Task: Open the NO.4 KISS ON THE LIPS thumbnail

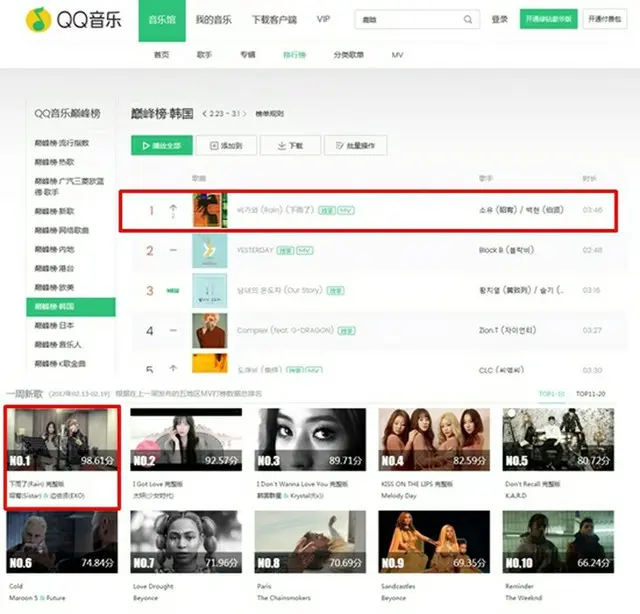Action: coord(434,440)
